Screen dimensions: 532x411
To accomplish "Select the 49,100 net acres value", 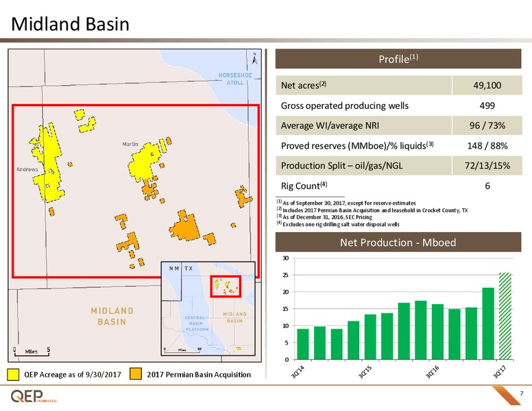I will click(487, 85).
